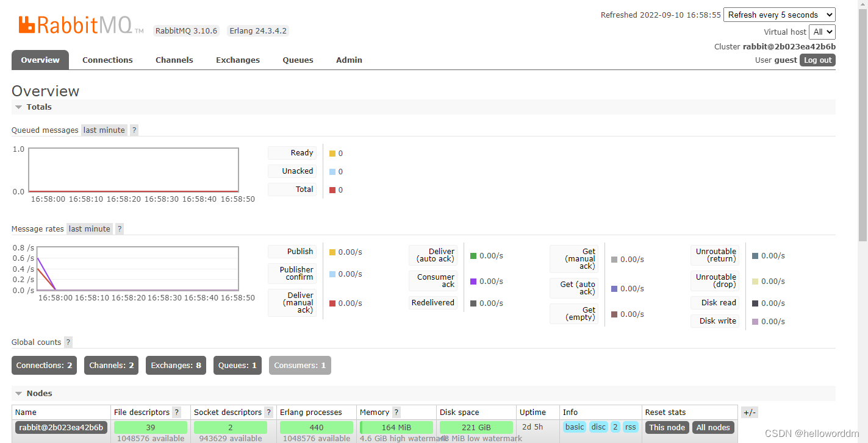
Task: Open the refresh interval dropdown
Action: 780,15
